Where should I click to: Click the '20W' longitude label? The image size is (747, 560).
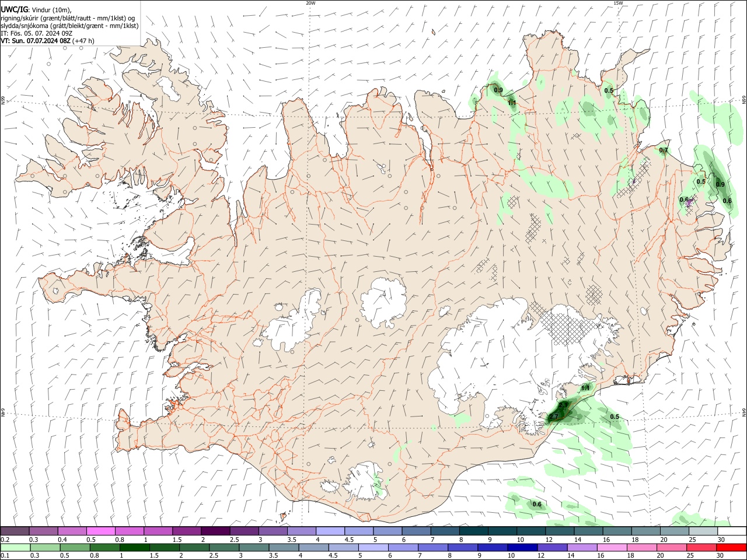(310, 3)
